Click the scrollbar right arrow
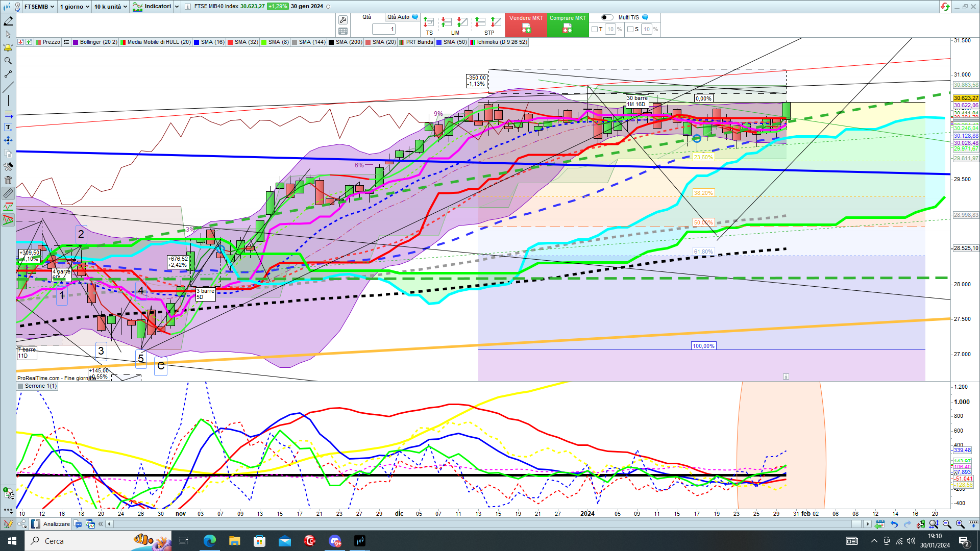Screen dimensions: 980x551 (867, 524)
